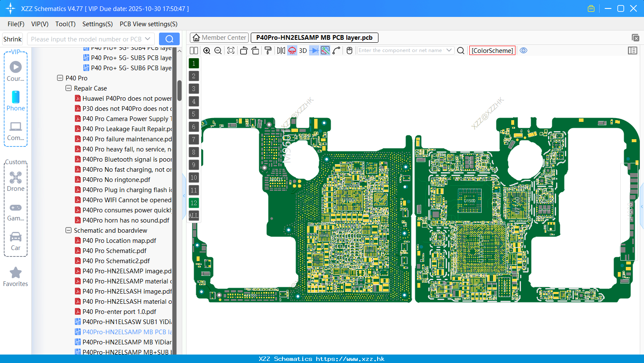Show PCB layer 1

194,63
